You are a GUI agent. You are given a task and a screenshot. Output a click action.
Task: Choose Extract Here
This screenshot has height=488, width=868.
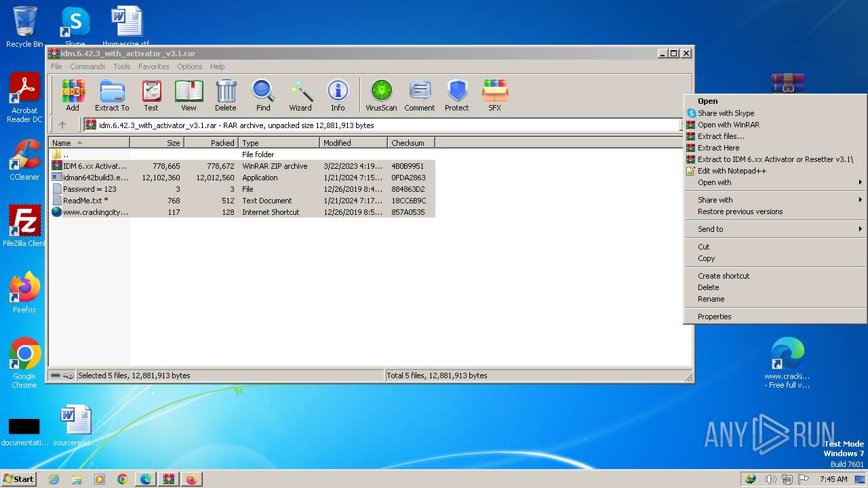tap(775, 148)
